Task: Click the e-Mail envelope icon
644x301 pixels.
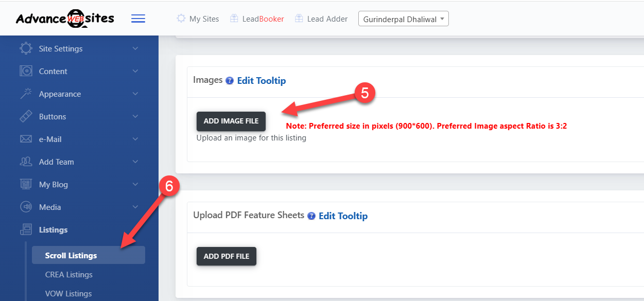Action: [x=26, y=139]
